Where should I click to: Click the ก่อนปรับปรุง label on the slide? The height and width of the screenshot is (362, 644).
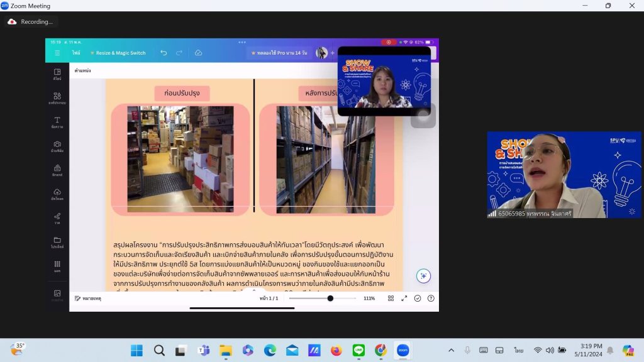coord(182,93)
